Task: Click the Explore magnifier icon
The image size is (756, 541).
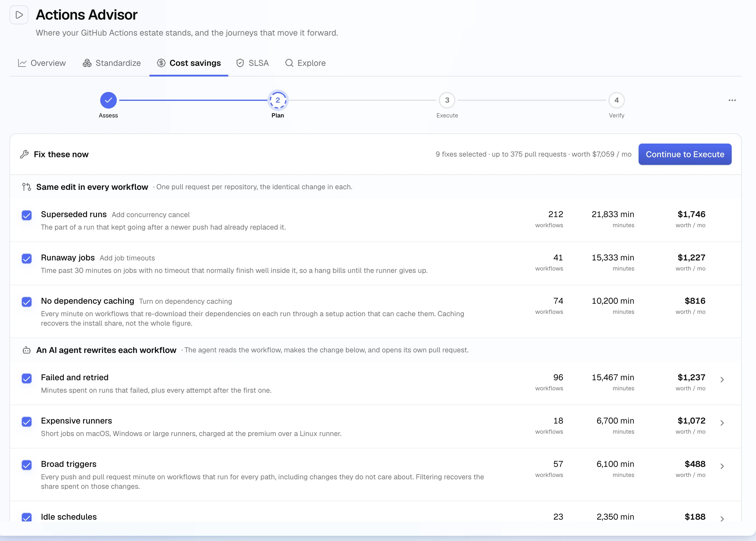Action: coord(289,63)
